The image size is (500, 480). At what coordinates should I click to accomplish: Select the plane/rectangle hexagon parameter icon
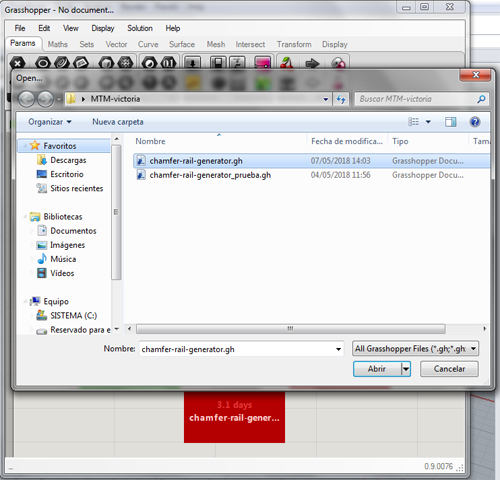81,63
